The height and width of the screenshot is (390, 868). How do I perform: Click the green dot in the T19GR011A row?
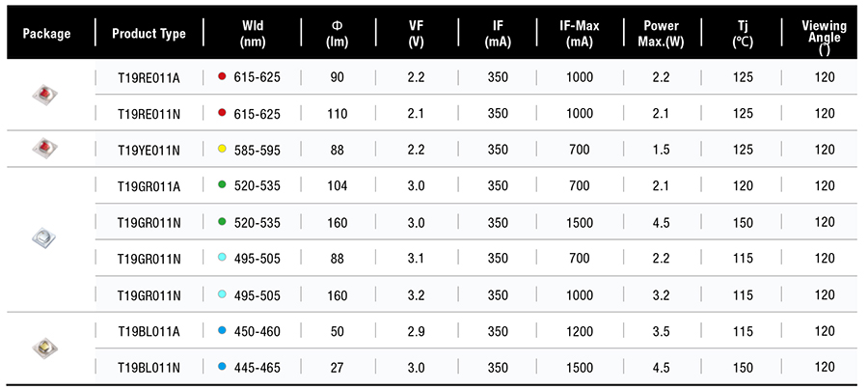[x=223, y=184]
